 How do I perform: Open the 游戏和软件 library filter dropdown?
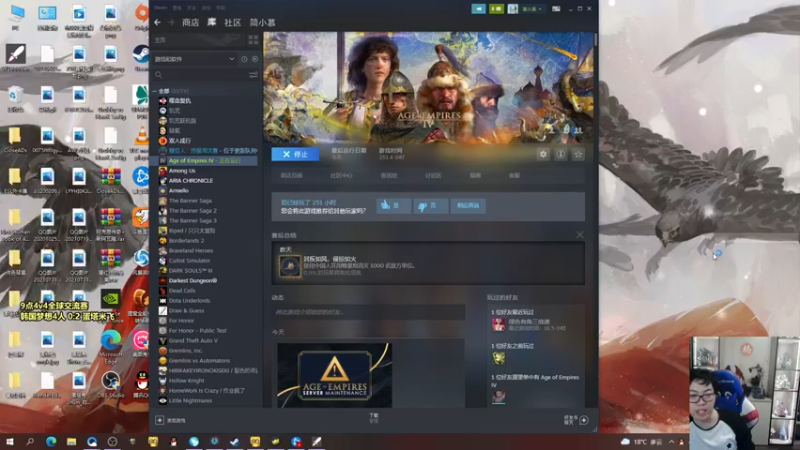click(194, 59)
